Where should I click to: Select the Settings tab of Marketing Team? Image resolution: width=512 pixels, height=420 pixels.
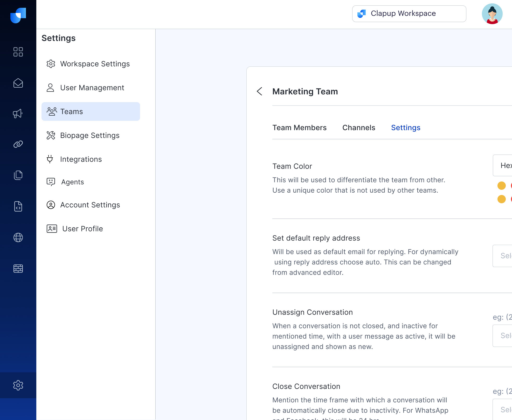406,128
